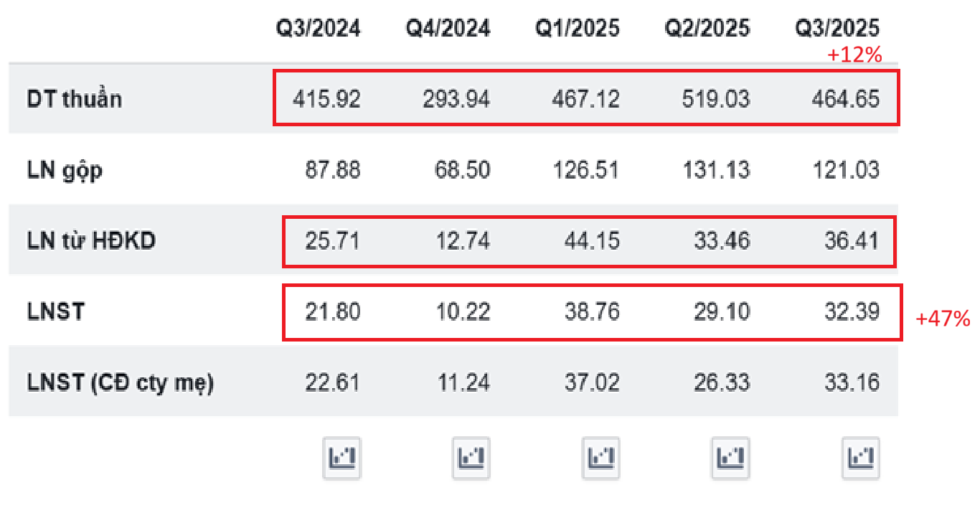Click the LNST row label
The image size is (980, 513).
point(55,312)
